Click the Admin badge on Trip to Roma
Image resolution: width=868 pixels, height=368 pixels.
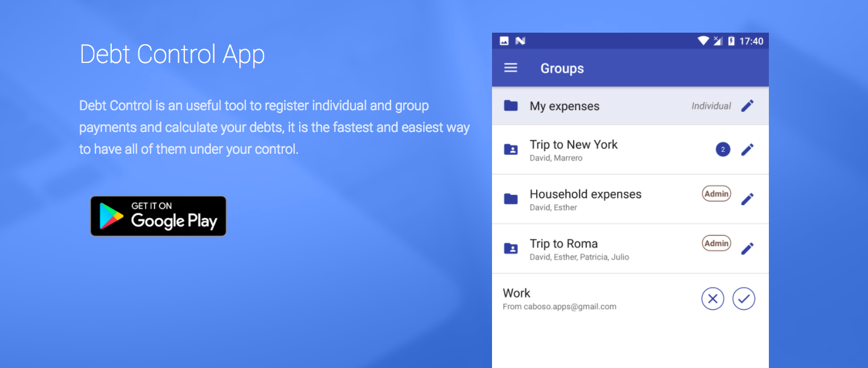[x=716, y=243]
